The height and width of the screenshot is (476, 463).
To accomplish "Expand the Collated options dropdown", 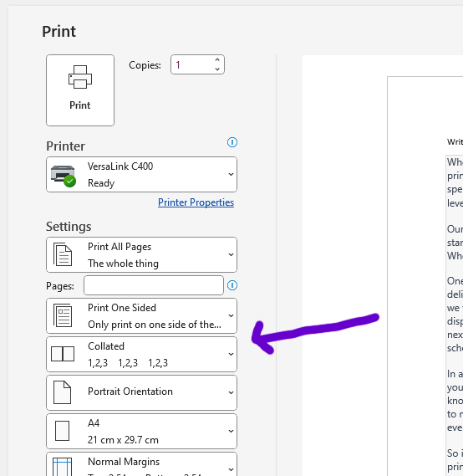I will click(141, 354).
